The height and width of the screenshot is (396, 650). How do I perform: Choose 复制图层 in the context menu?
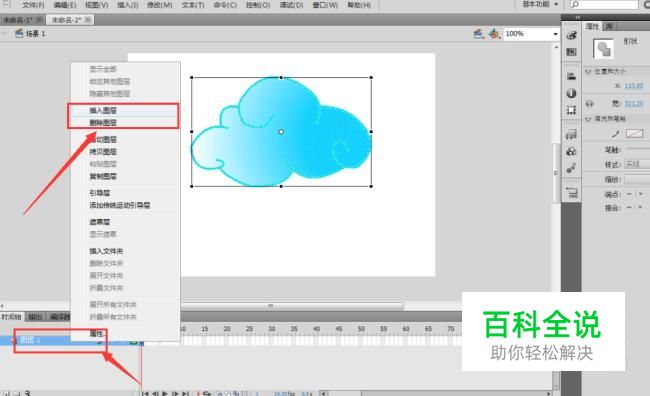pyautogui.click(x=125, y=176)
